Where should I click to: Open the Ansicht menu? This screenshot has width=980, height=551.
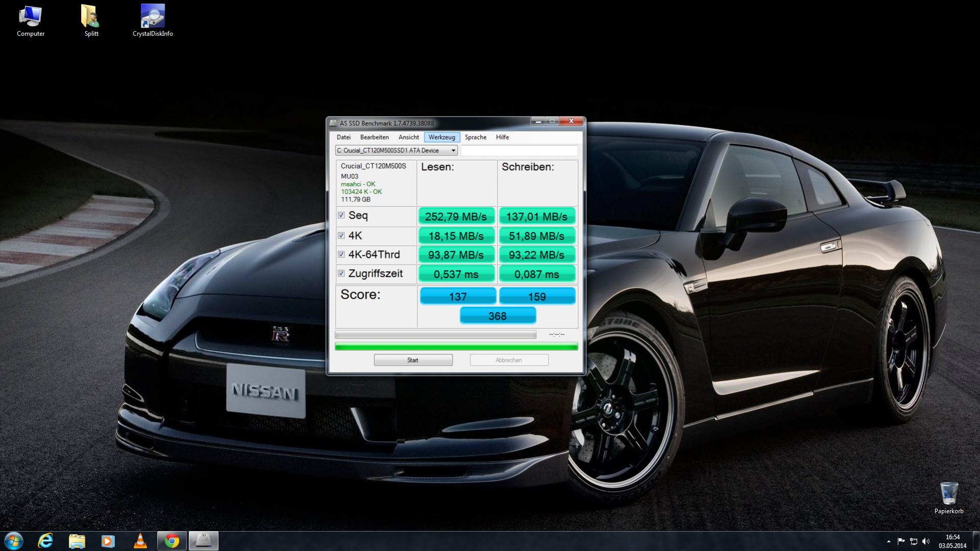point(409,137)
